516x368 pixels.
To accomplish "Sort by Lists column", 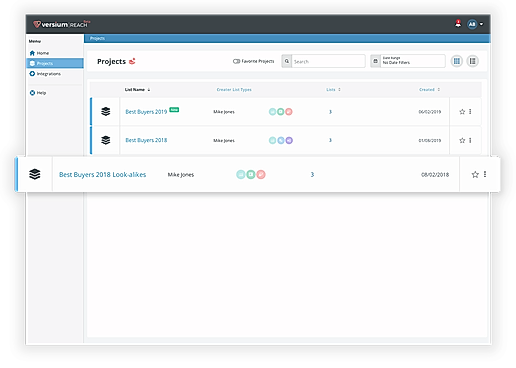I will pyautogui.click(x=333, y=90).
